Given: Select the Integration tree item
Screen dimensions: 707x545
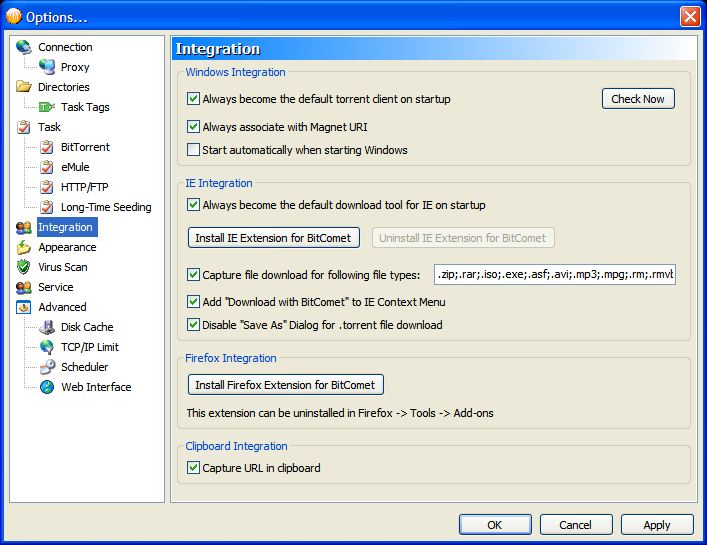Looking at the screenshot, I should click(x=65, y=227).
